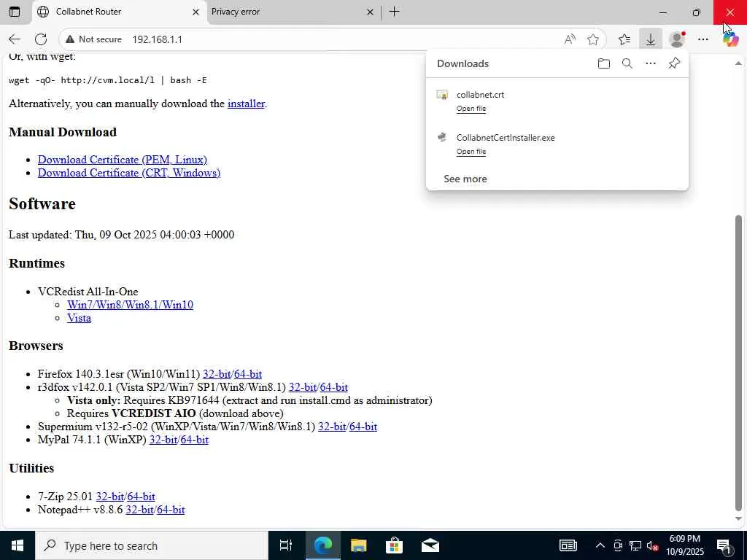Open a new tab with plus icon
Screen dimensions: 747x560
(x=394, y=12)
